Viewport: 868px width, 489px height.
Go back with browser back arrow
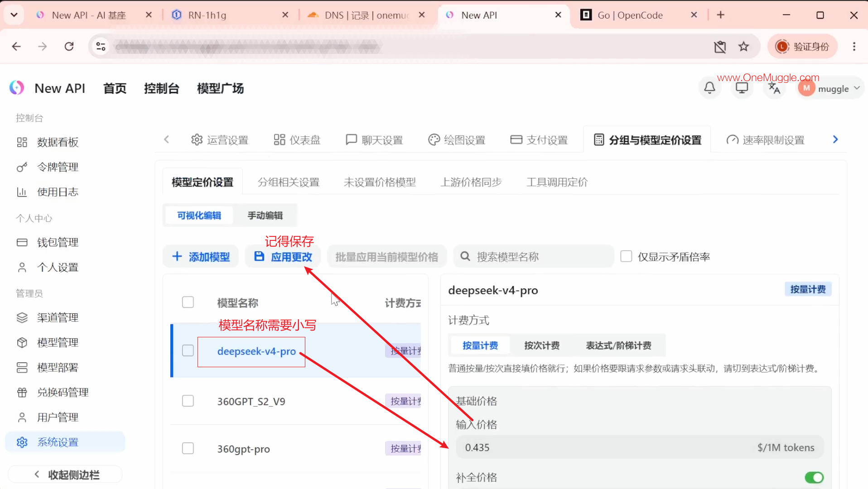tap(16, 46)
